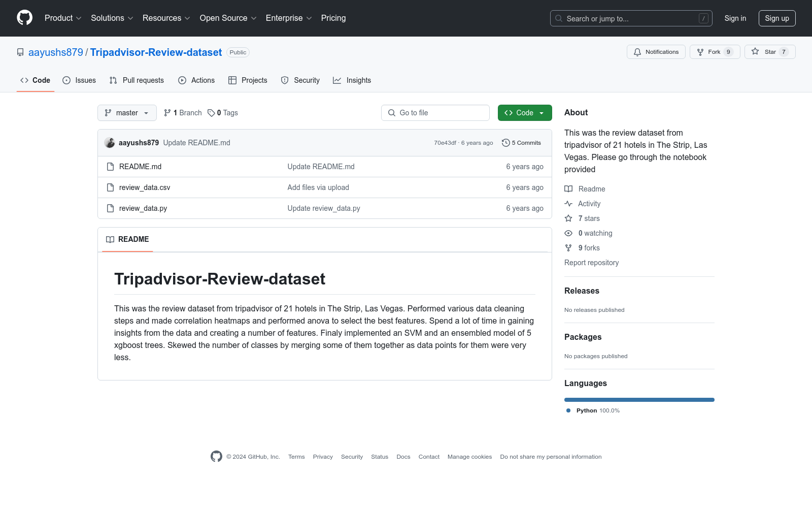Expand the Product menu
This screenshot has width=812, height=508.
(x=63, y=18)
